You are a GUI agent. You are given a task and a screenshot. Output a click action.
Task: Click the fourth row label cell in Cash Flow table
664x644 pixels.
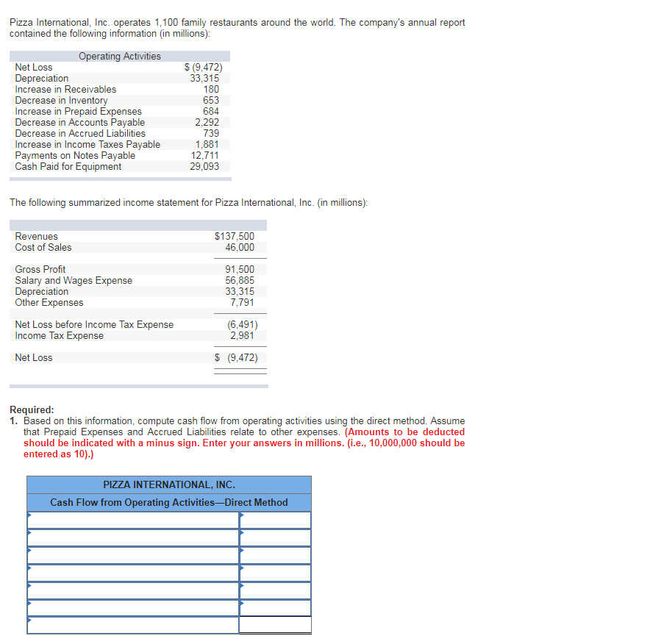[x=133, y=573]
